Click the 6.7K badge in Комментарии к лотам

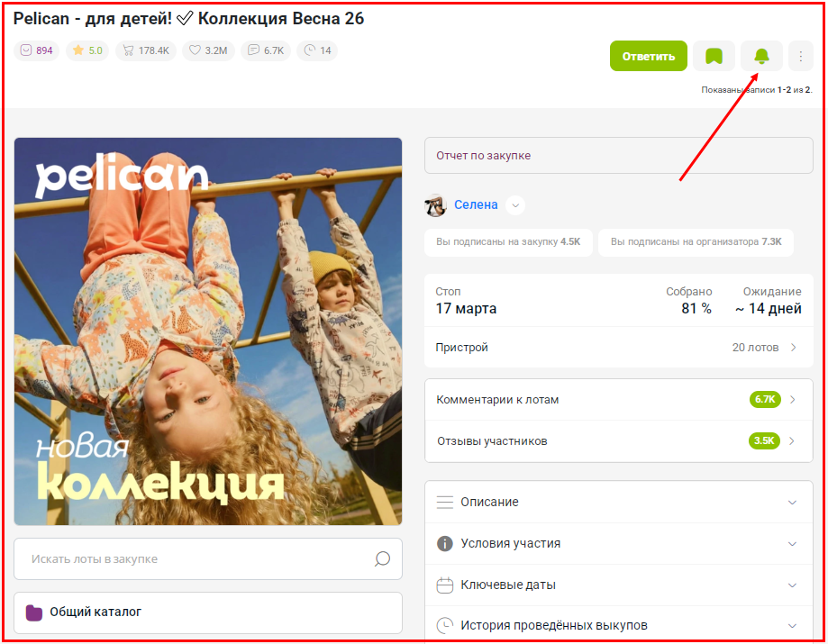(x=765, y=400)
